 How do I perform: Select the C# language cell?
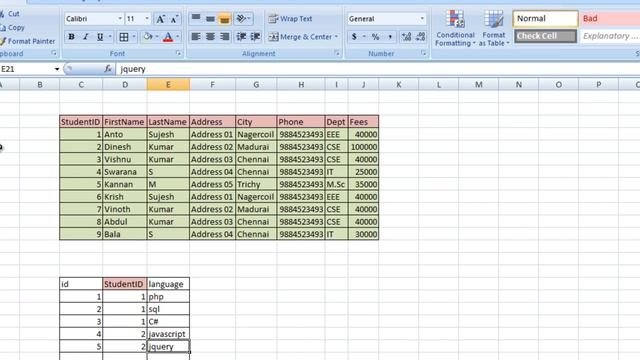pyautogui.click(x=168, y=322)
